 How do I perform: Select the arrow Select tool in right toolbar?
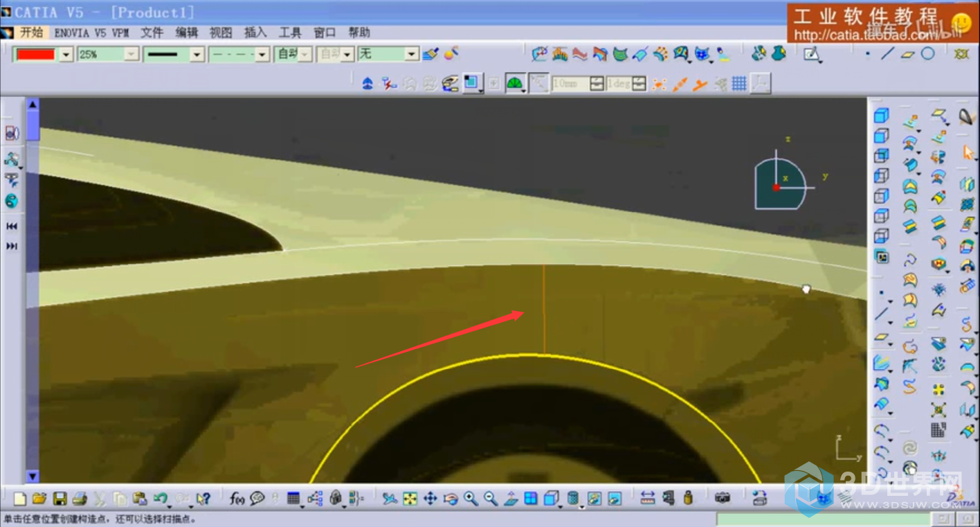point(968,153)
